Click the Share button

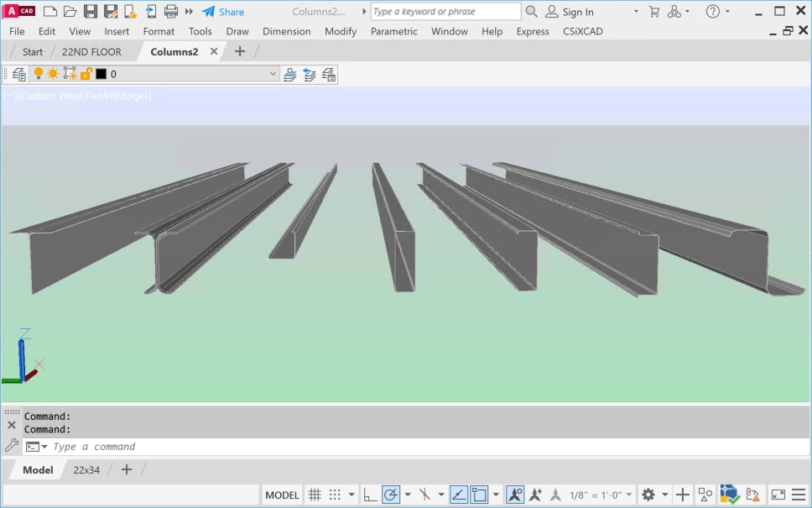click(223, 12)
